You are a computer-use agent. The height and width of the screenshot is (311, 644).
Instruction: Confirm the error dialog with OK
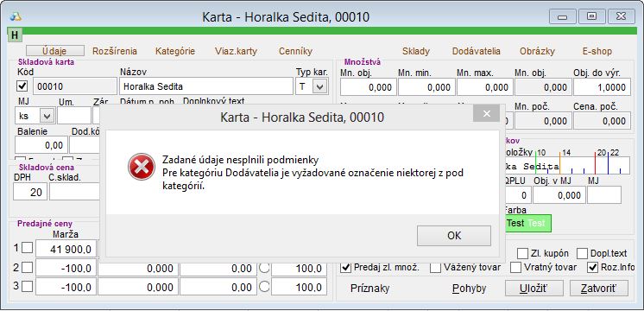click(x=454, y=235)
